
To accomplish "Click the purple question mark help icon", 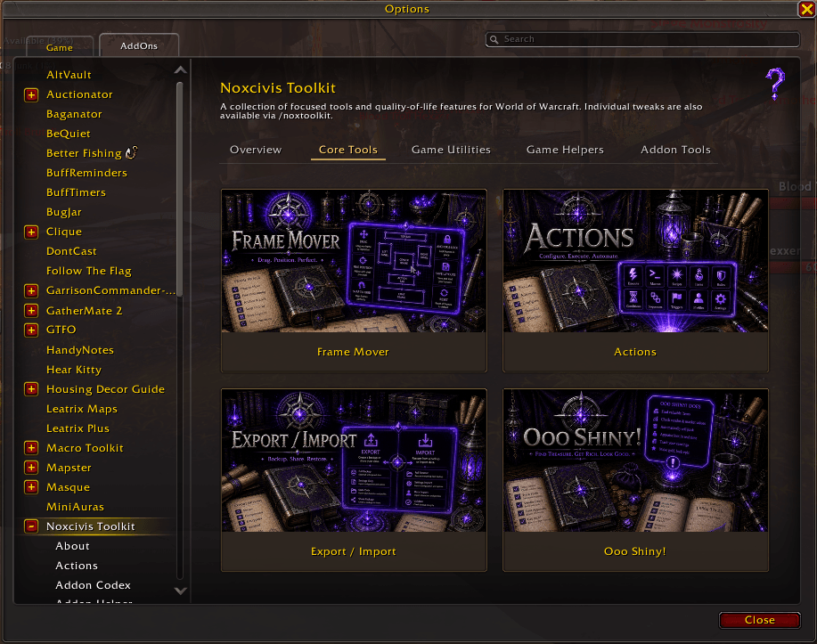I will point(775,84).
